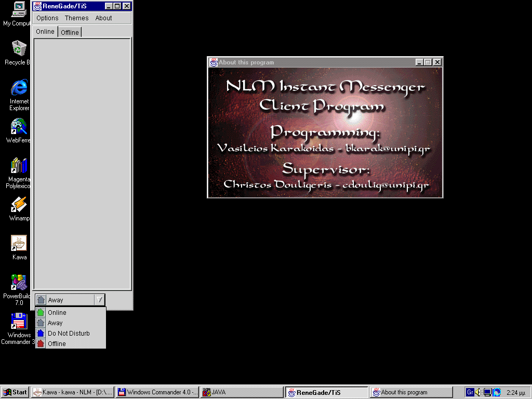Screen dimensions: 532x399
Task: Click the NLM Instant Messenger heading
Action: coord(325,87)
